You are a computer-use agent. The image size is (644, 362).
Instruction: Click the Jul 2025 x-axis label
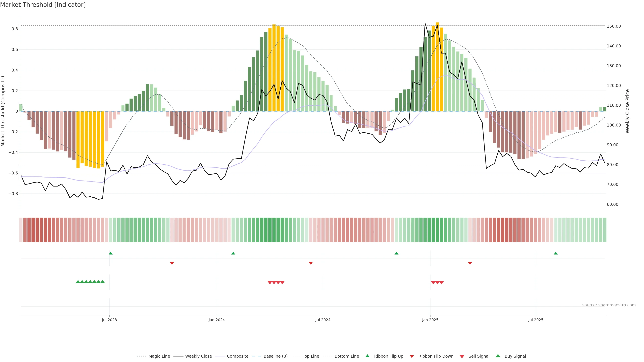coord(536,320)
